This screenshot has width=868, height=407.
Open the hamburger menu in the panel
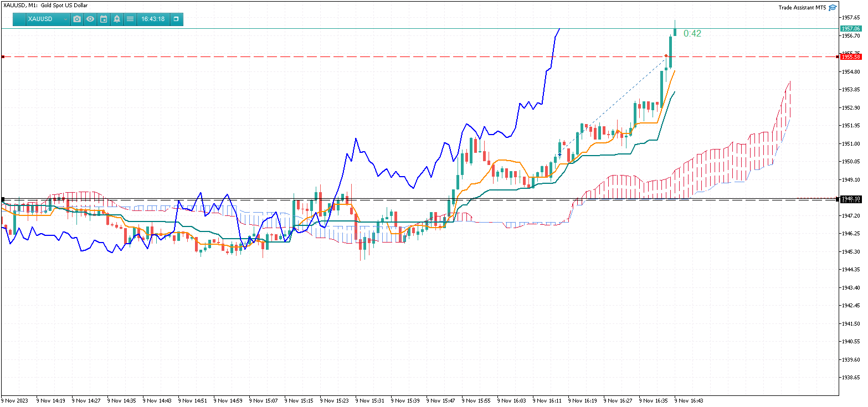pos(130,19)
